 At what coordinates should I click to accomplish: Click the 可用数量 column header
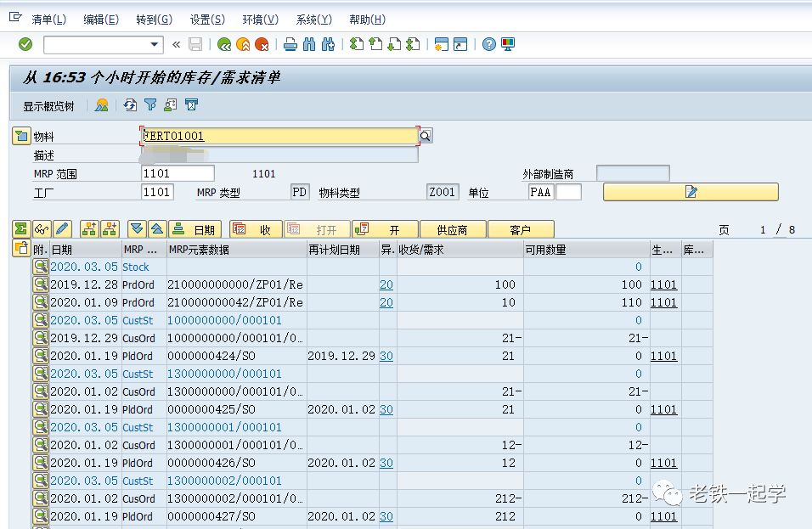click(587, 250)
